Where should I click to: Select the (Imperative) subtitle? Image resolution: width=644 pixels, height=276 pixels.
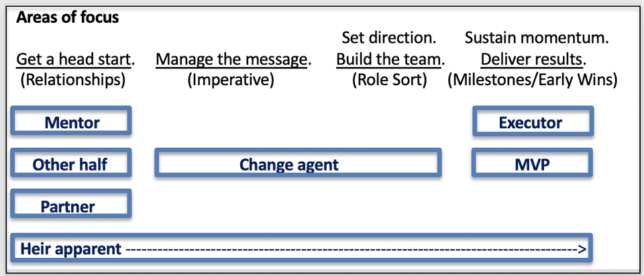coord(231,81)
